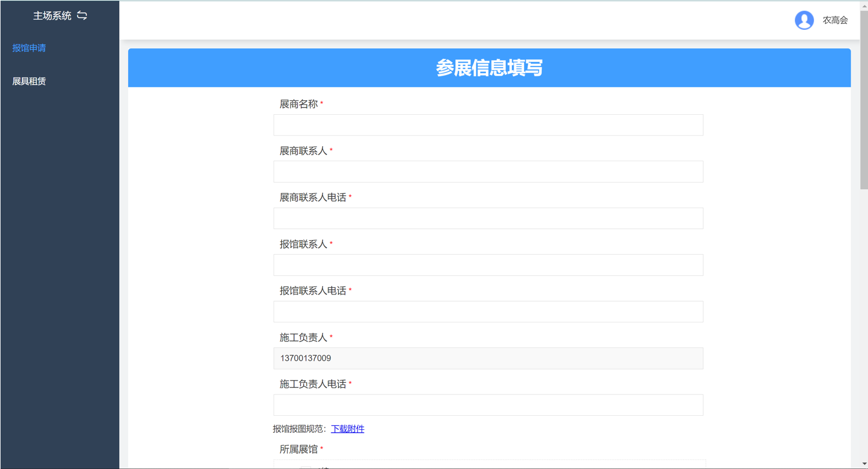The image size is (868, 469).
Task: Click the 主场系统 title text
Action: click(52, 16)
